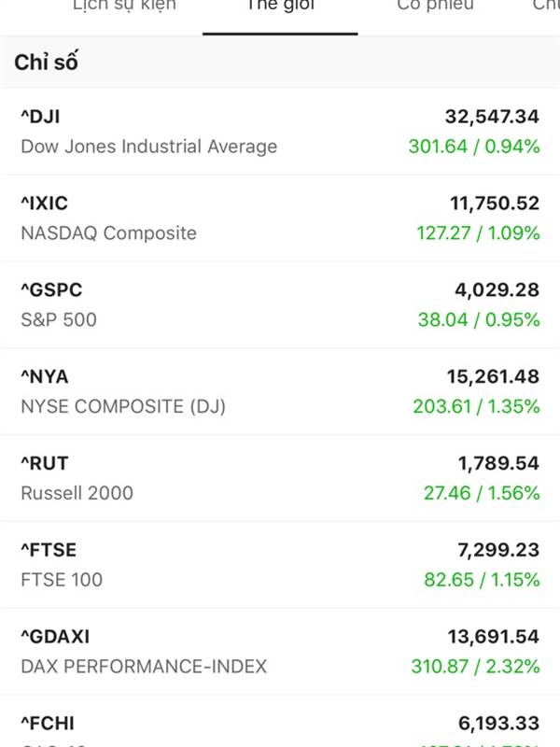Select the ^NYA ticker symbol
This screenshot has height=747, width=560.
pyautogui.click(x=45, y=377)
